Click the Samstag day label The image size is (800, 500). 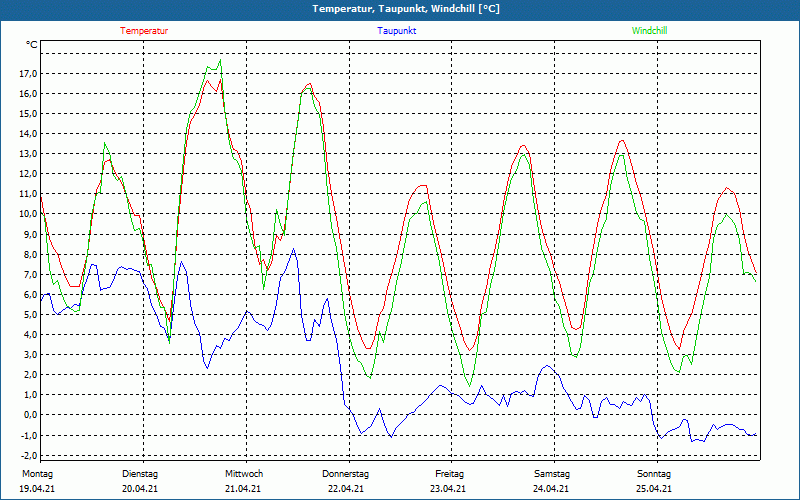[x=552, y=473]
